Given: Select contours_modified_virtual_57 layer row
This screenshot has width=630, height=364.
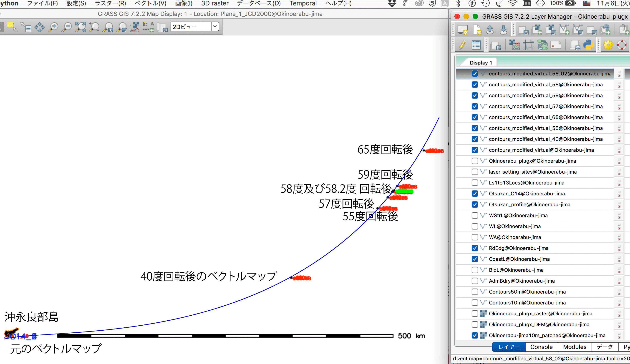Looking at the screenshot, I should [x=535, y=106].
